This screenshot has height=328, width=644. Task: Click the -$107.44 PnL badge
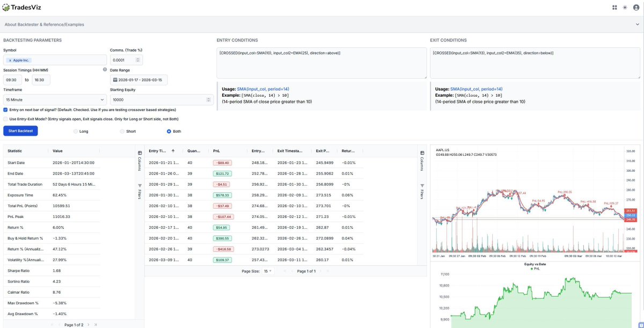tap(222, 217)
